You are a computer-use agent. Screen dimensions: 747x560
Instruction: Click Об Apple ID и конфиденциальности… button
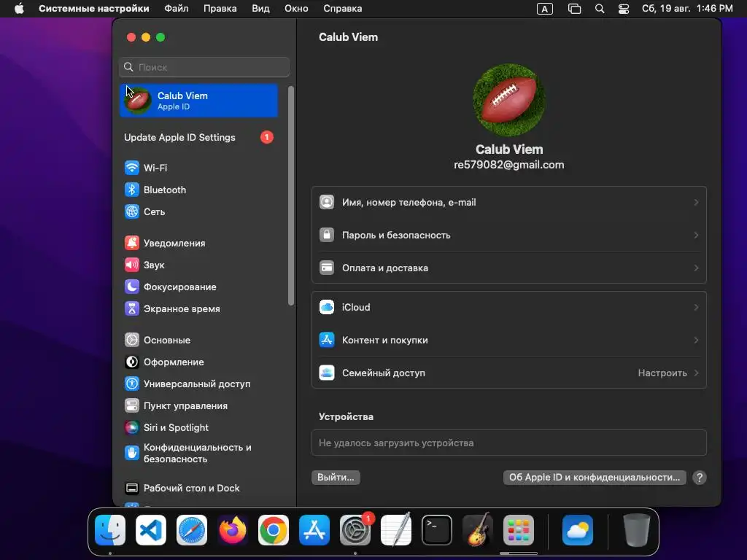coord(595,477)
